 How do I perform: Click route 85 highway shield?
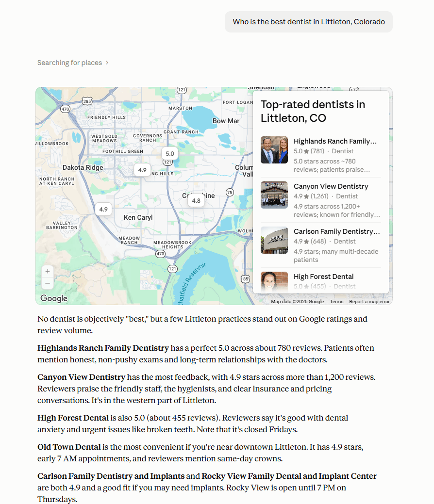[x=246, y=278]
